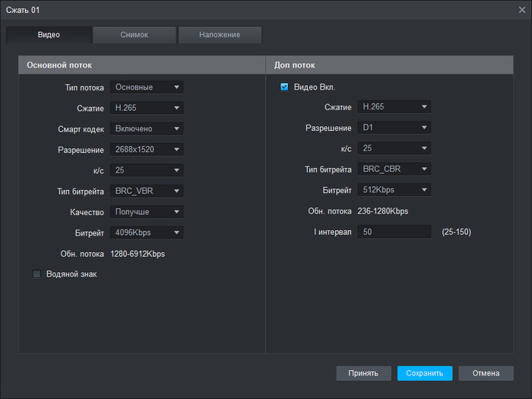
Task: Choose main stream resolution 2688x1520 dropdown
Action: click(147, 149)
